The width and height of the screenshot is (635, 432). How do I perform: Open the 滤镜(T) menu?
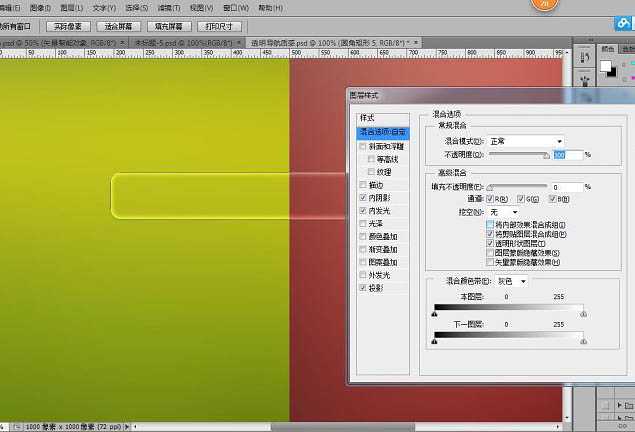click(x=169, y=8)
